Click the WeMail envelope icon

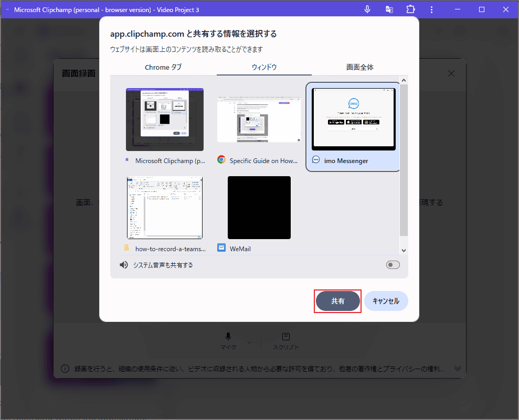pos(221,247)
